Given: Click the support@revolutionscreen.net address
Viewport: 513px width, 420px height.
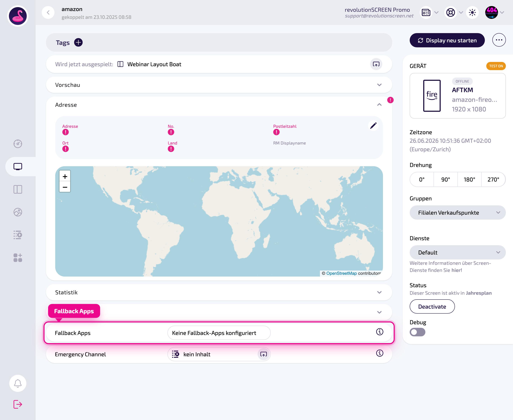Looking at the screenshot, I should coord(379,16).
